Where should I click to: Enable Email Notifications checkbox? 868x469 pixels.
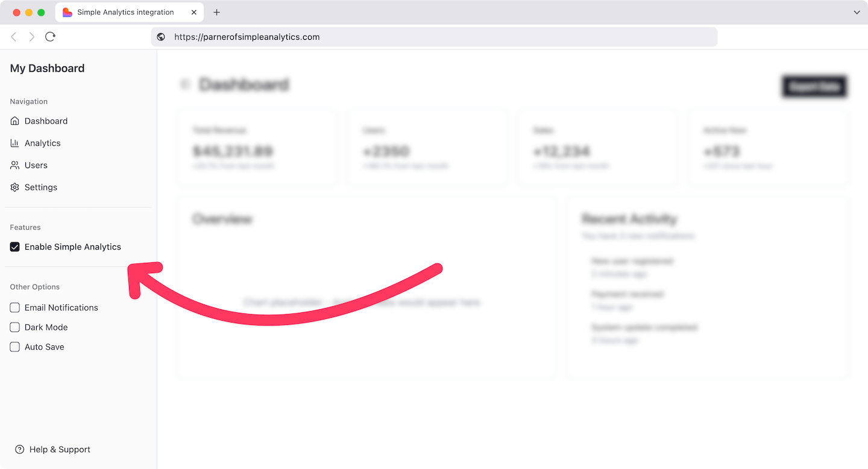[x=15, y=308]
